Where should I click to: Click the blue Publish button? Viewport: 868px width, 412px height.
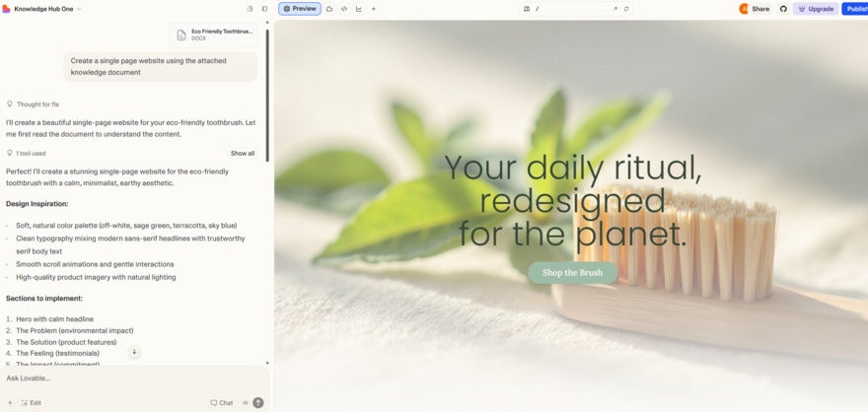[x=855, y=9]
